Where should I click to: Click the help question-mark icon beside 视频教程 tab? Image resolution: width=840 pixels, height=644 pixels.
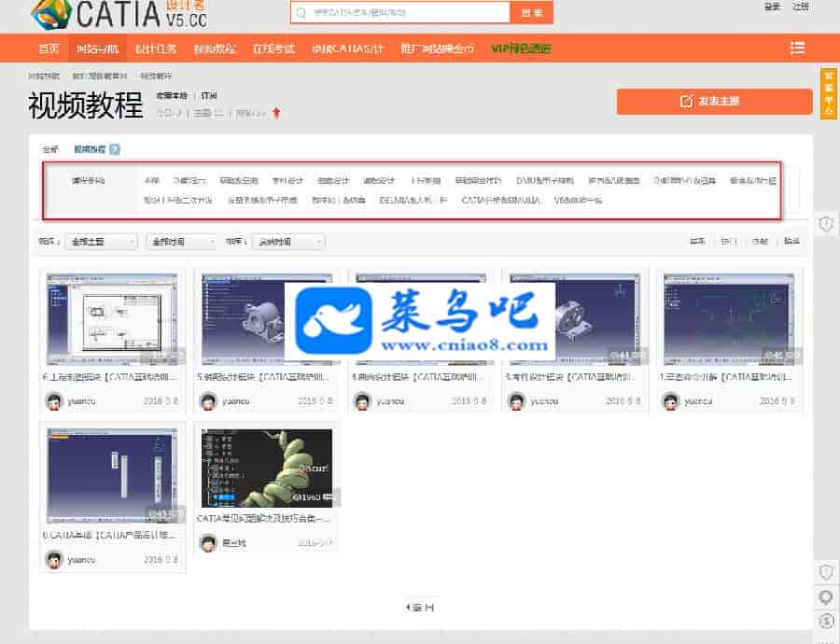click(x=114, y=149)
